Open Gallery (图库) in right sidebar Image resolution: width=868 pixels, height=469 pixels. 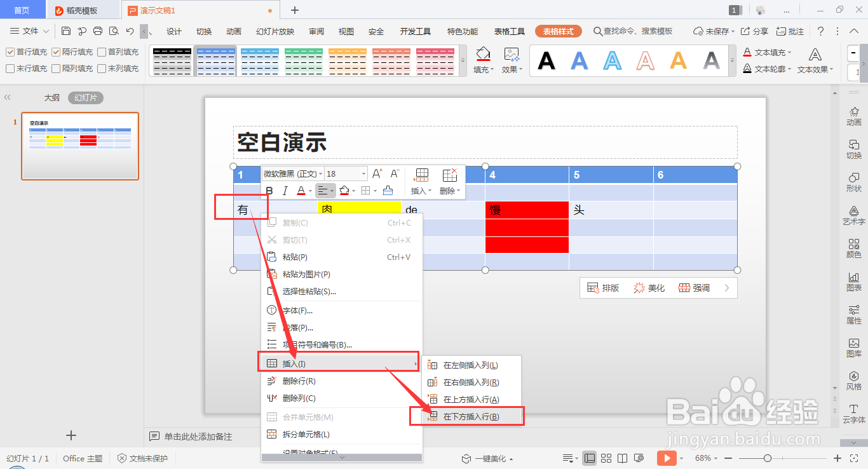854,347
